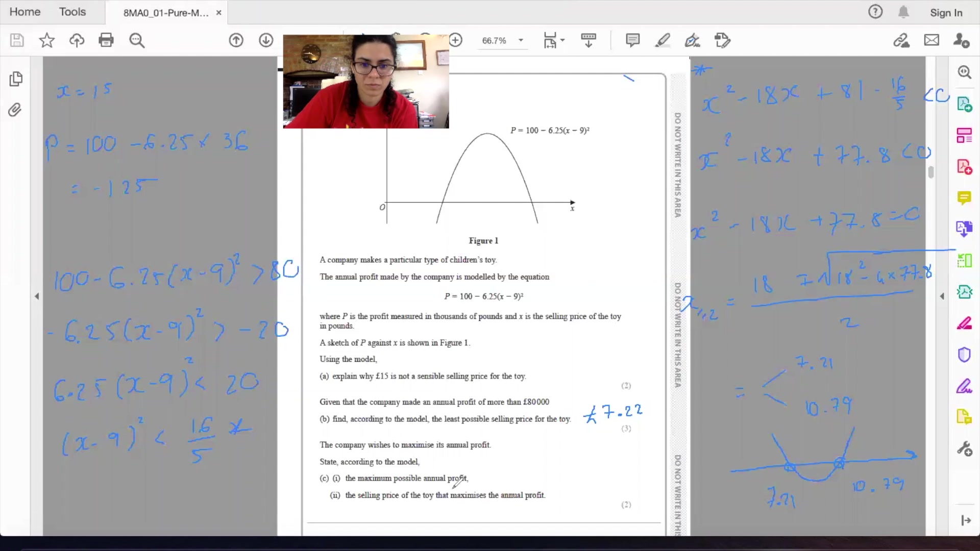The width and height of the screenshot is (980, 551).
Task: Go to the next page with down arrow
Action: 266,40
